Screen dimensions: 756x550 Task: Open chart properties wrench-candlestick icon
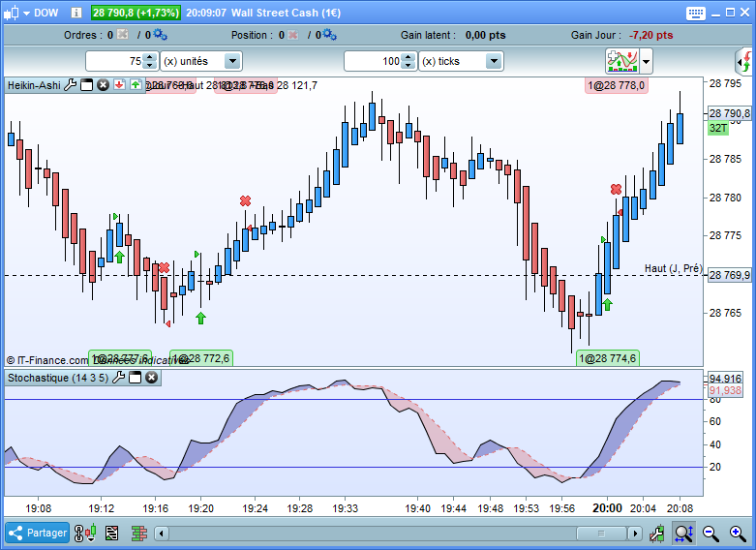[x=656, y=534]
